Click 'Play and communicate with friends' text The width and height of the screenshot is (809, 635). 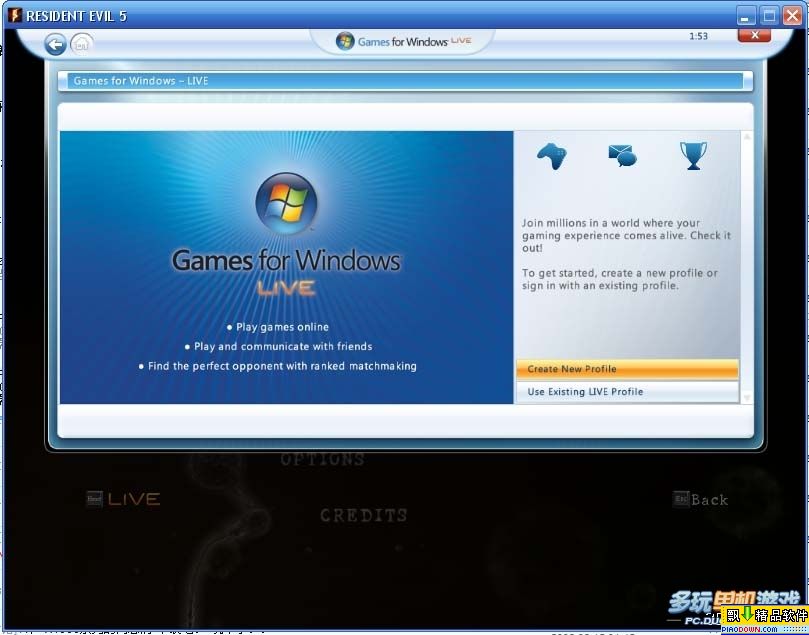coord(283,347)
